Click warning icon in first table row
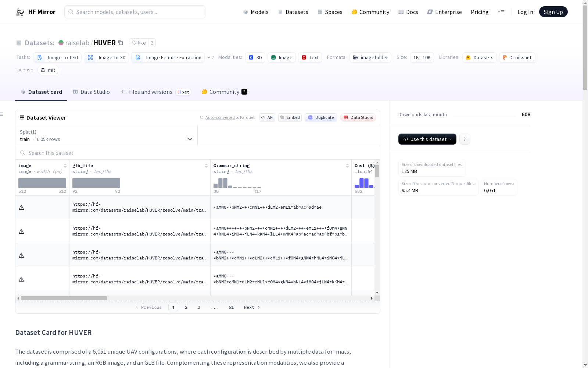The width and height of the screenshot is (588, 368). (x=21, y=207)
